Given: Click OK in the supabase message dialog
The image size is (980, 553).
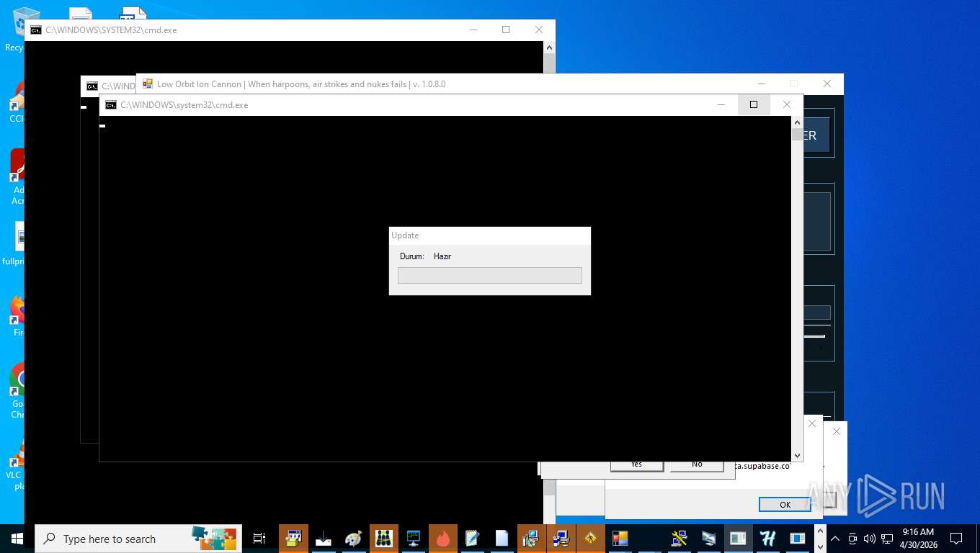Looking at the screenshot, I should [x=785, y=505].
